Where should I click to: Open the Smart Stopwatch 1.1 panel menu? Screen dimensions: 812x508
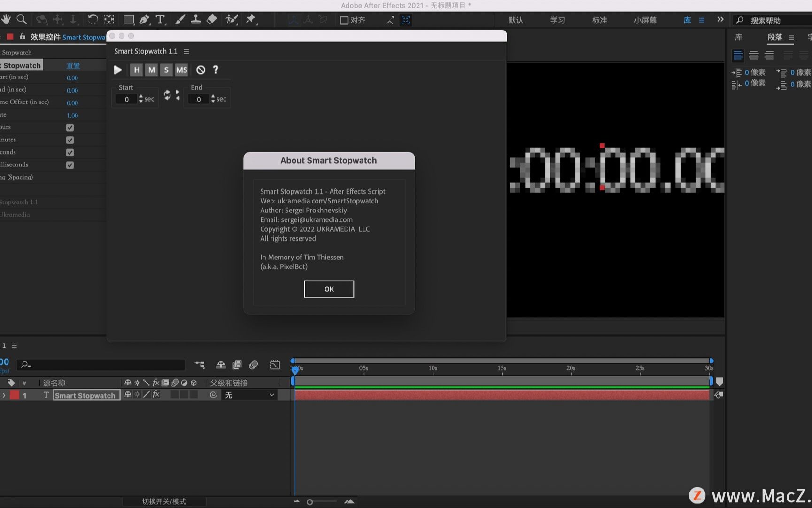[186, 51]
